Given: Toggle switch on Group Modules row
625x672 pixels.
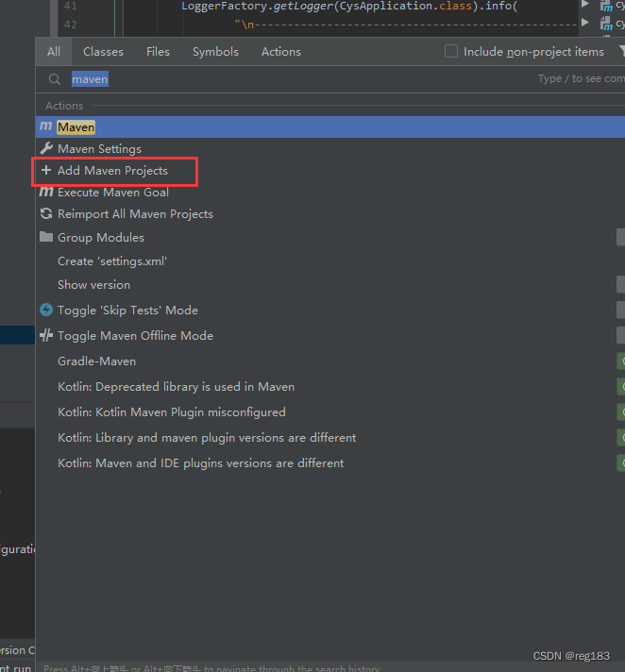Looking at the screenshot, I should click(x=620, y=238).
